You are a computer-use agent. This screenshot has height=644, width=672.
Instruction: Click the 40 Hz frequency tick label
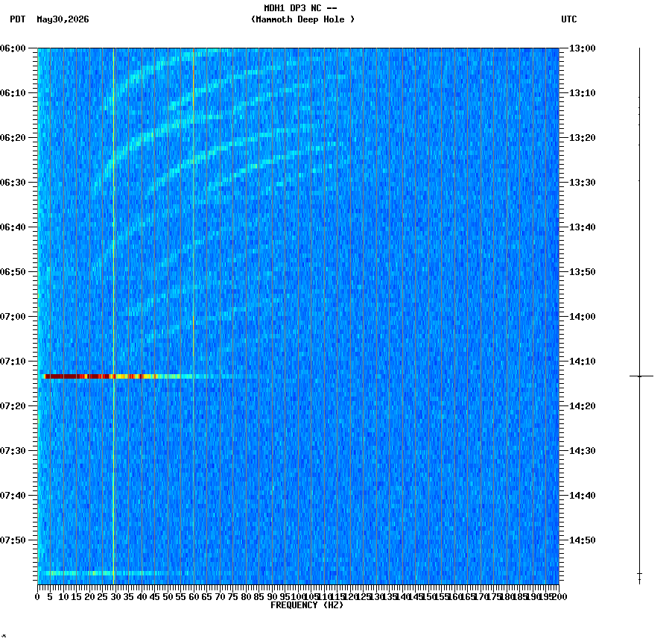(142, 597)
